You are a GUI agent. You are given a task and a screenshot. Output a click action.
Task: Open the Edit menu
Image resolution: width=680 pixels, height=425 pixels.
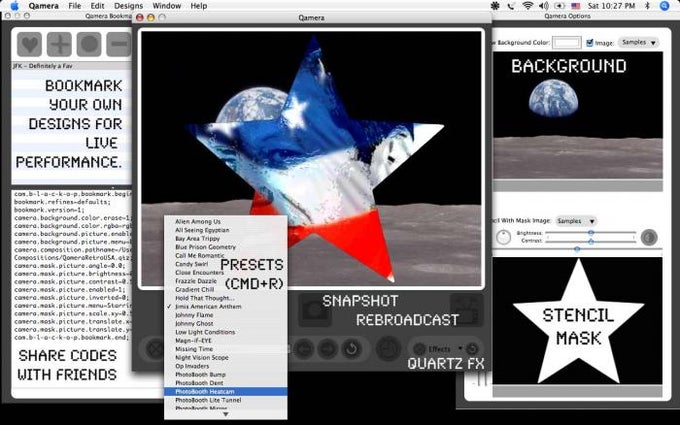[98, 6]
